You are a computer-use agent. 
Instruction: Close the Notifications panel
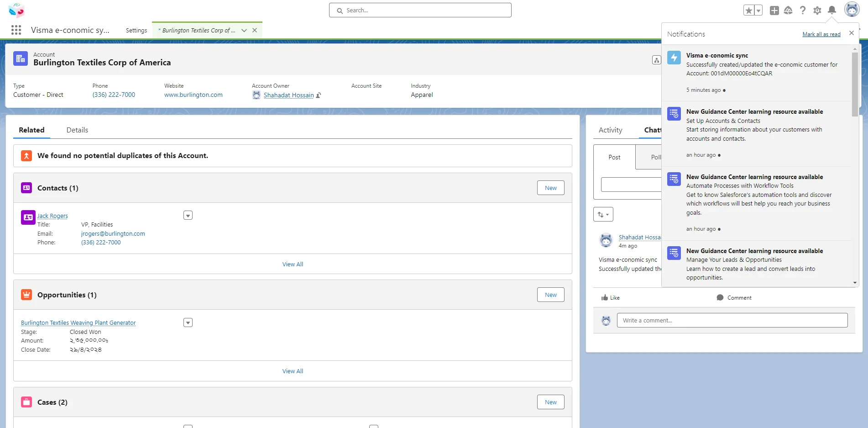(x=851, y=33)
